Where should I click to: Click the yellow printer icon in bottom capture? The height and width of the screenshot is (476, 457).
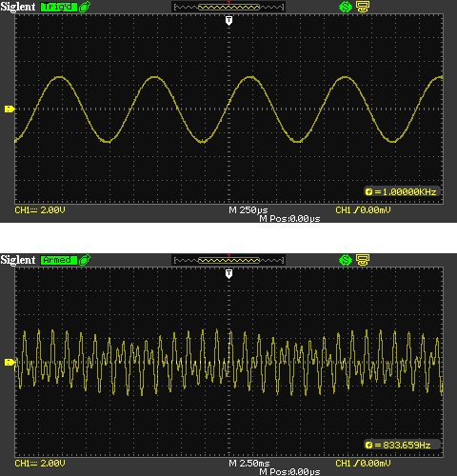363,260
